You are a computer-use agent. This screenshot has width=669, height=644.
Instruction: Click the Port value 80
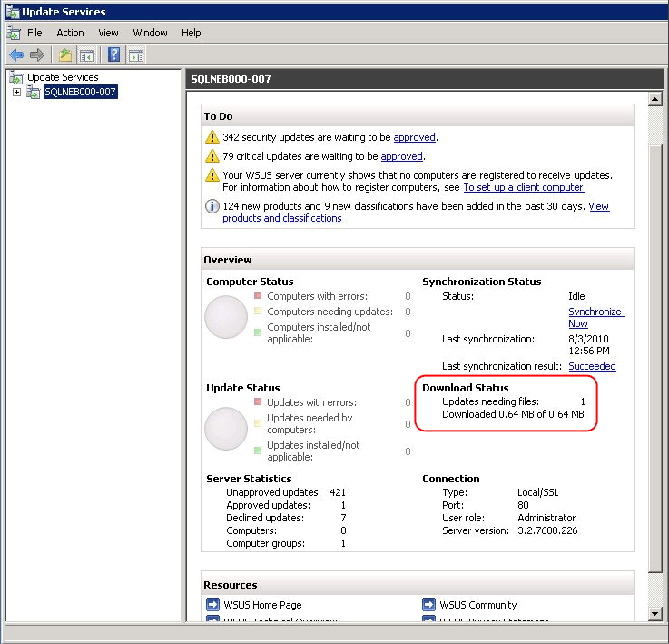(x=523, y=505)
